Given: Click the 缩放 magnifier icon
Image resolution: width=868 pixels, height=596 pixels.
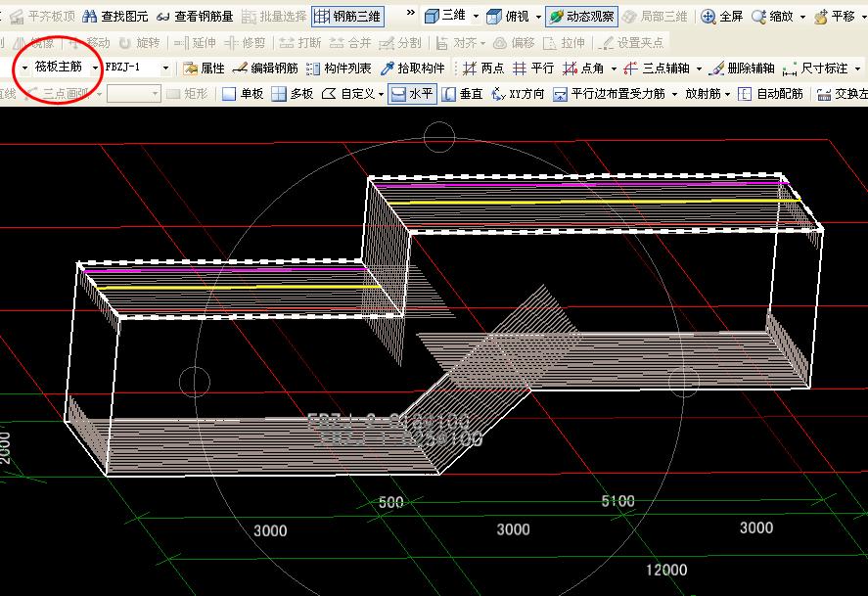Looking at the screenshot, I should tap(759, 17).
